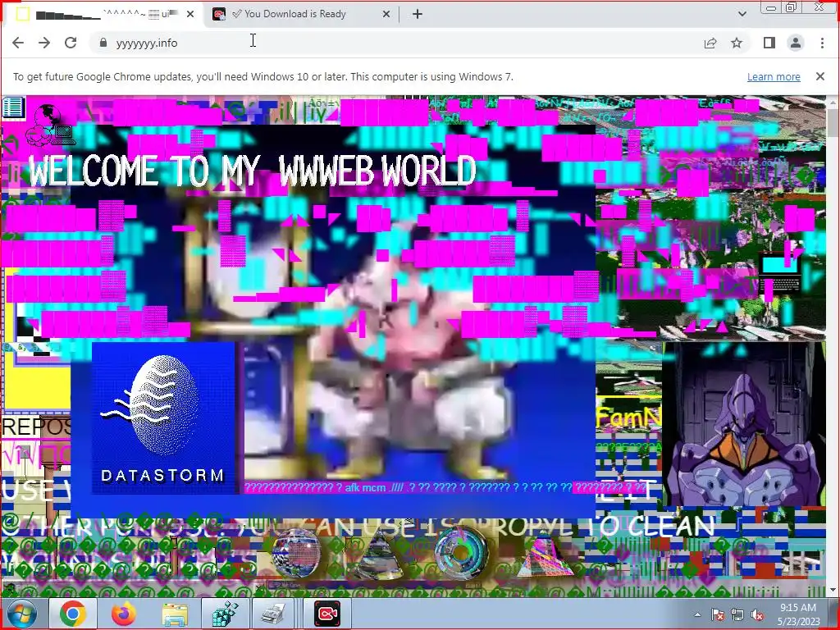Open the Chrome side panel
Viewport: 840px width, 630px height.
click(x=769, y=43)
